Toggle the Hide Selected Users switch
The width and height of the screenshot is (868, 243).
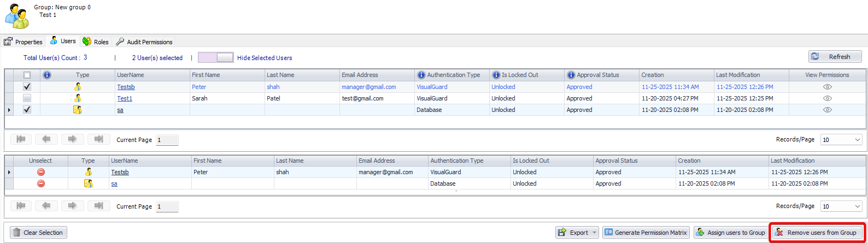point(215,57)
